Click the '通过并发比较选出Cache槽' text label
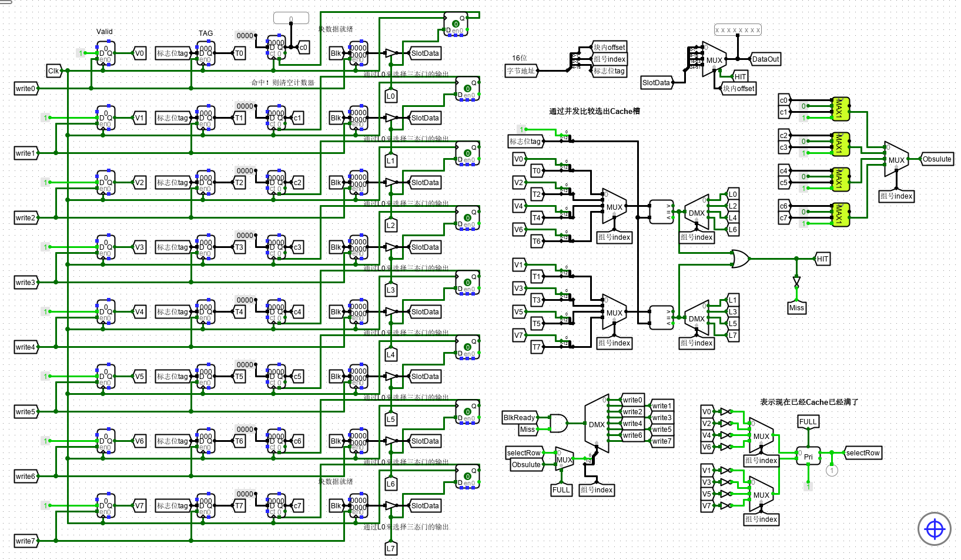961x560 pixels. click(x=594, y=111)
